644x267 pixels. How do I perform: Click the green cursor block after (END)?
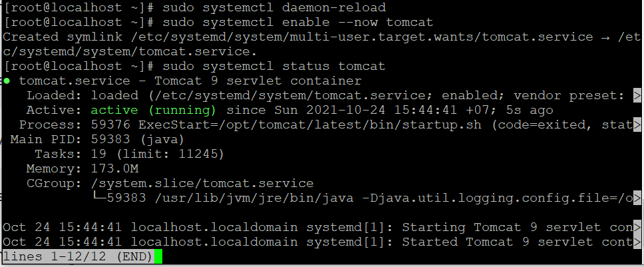tap(158, 257)
